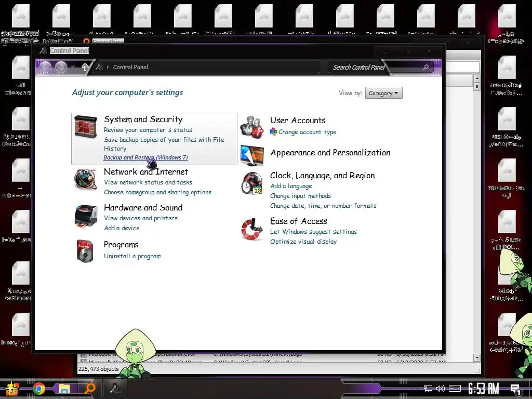Click View network status and tasks
Image resolution: width=532 pixels, height=399 pixels.
148,182
